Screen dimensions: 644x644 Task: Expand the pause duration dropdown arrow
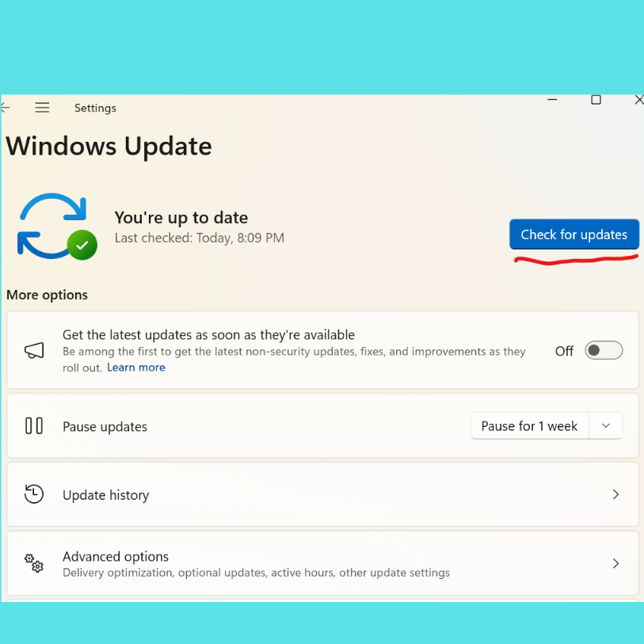(605, 426)
